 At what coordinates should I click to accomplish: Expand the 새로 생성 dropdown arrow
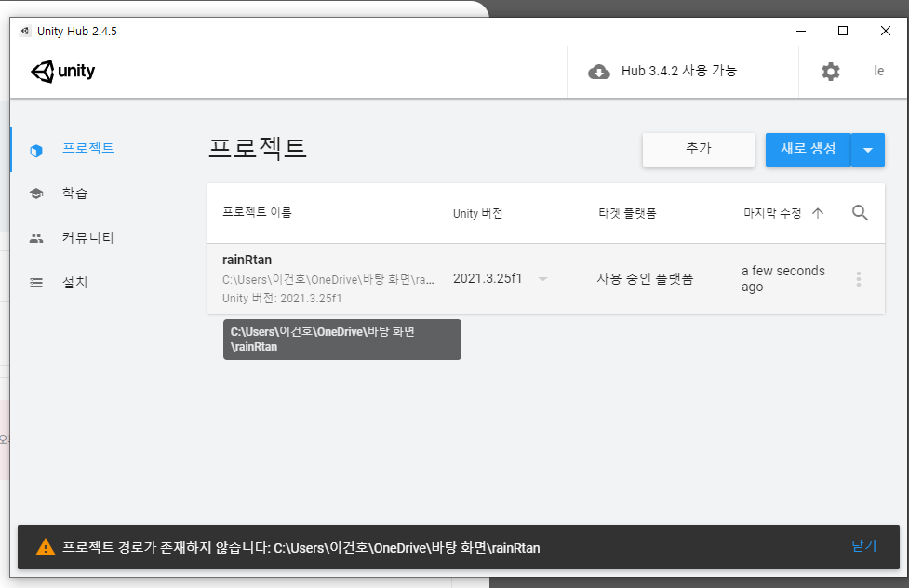(868, 150)
